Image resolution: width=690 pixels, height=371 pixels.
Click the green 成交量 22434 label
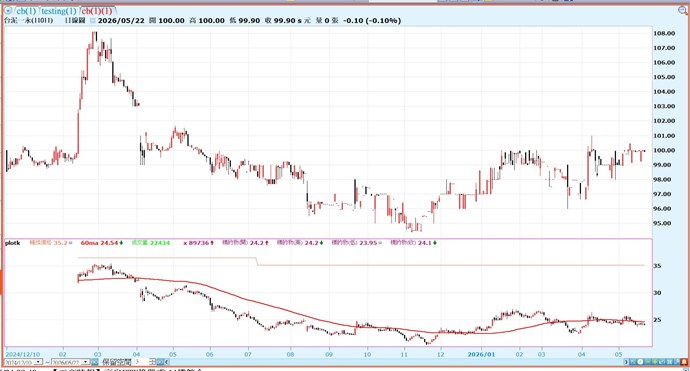pos(150,243)
